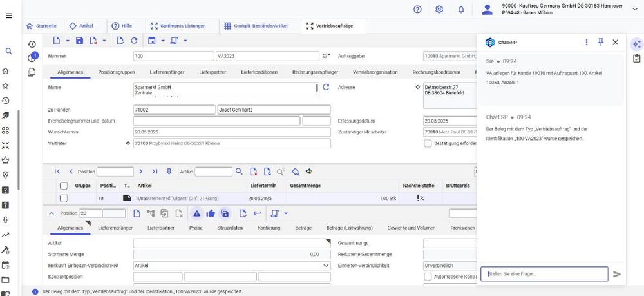
Task: Enable the Automatische Kontrakt checkbox
Action: click(x=428, y=277)
